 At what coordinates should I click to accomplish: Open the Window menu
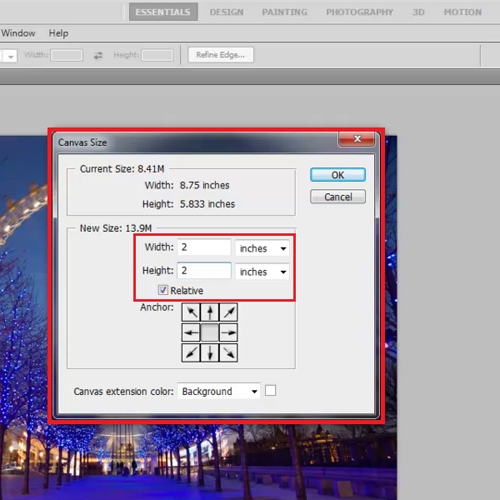point(18,33)
